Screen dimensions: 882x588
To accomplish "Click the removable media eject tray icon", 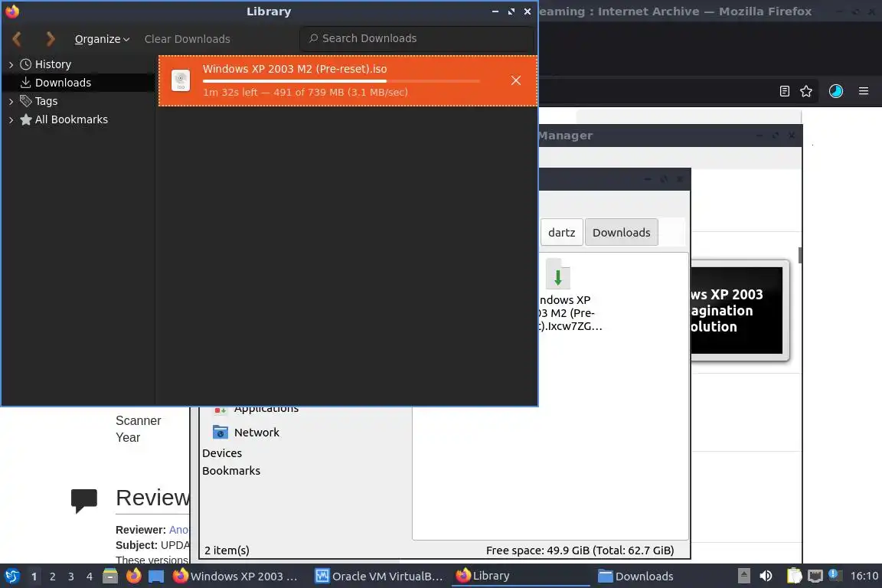I will (x=743, y=576).
